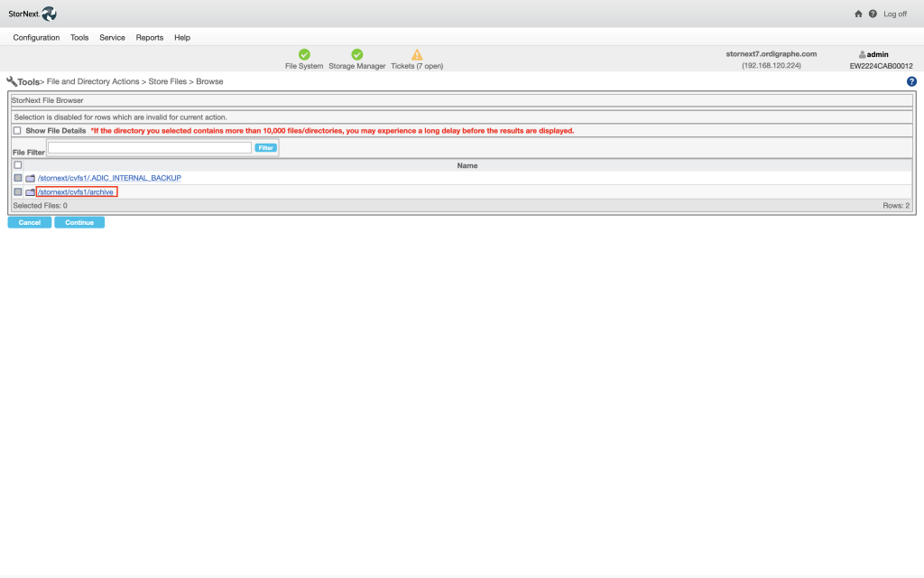The image size is (924, 578).
Task: Open the Tools menu
Action: click(79, 37)
